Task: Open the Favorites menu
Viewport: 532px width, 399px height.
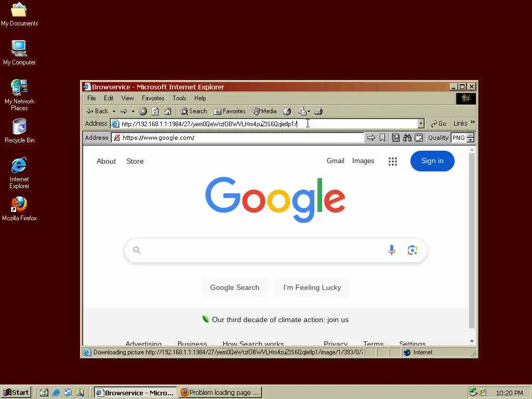Action: [x=153, y=98]
